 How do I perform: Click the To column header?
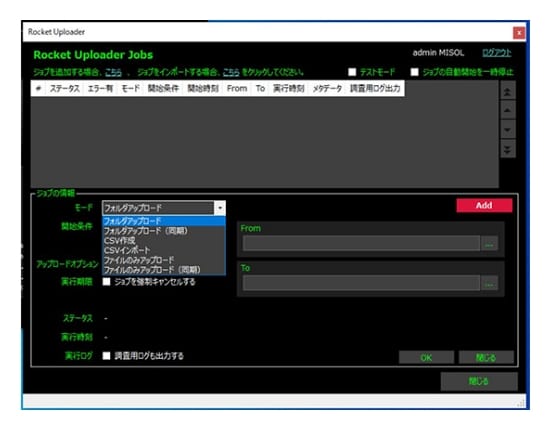pyautogui.click(x=260, y=88)
